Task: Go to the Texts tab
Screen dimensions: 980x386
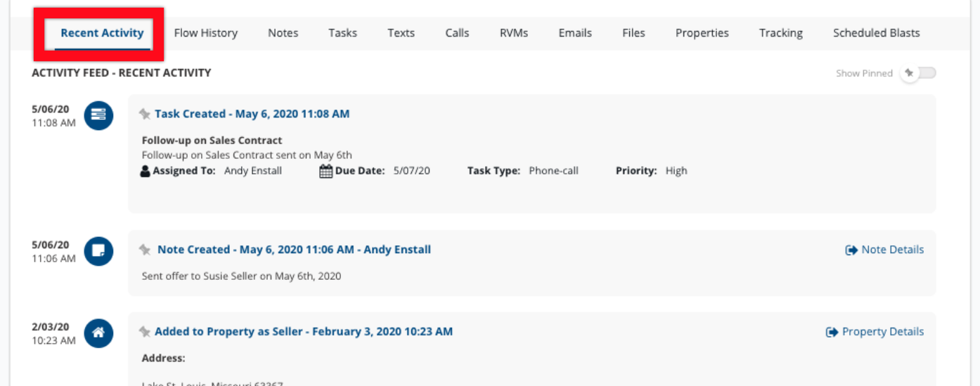Action: click(401, 33)
